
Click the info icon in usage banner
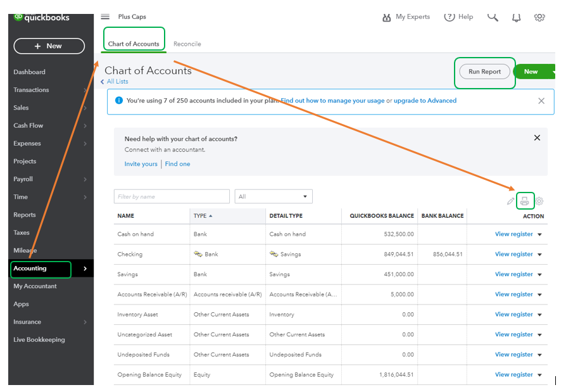[x=119, y=101]
